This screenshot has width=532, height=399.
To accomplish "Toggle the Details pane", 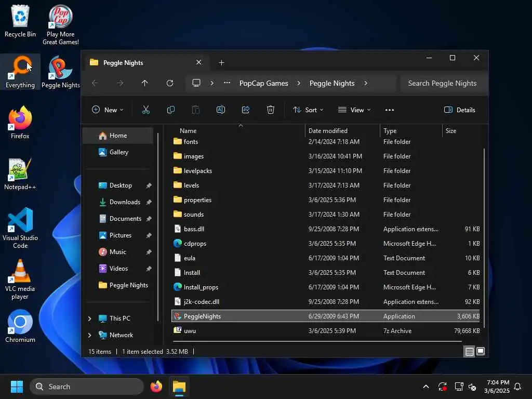I will [460, 110].
